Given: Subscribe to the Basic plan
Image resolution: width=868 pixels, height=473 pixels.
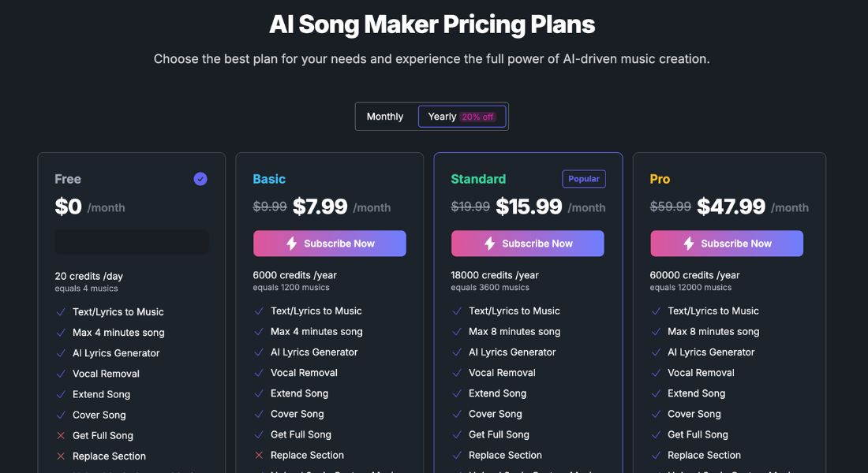Looking at the screenshot, I should [x=329, y=244].
